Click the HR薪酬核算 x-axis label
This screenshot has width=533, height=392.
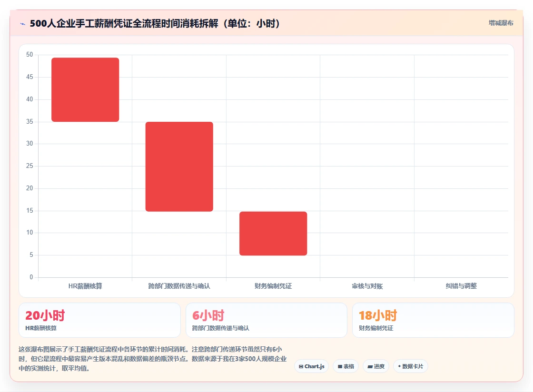pos(85,286)
